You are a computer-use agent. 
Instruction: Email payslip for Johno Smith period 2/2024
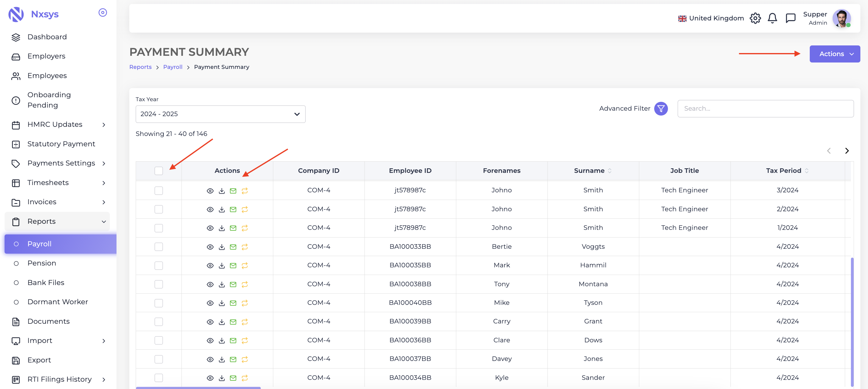click(233, 209)
